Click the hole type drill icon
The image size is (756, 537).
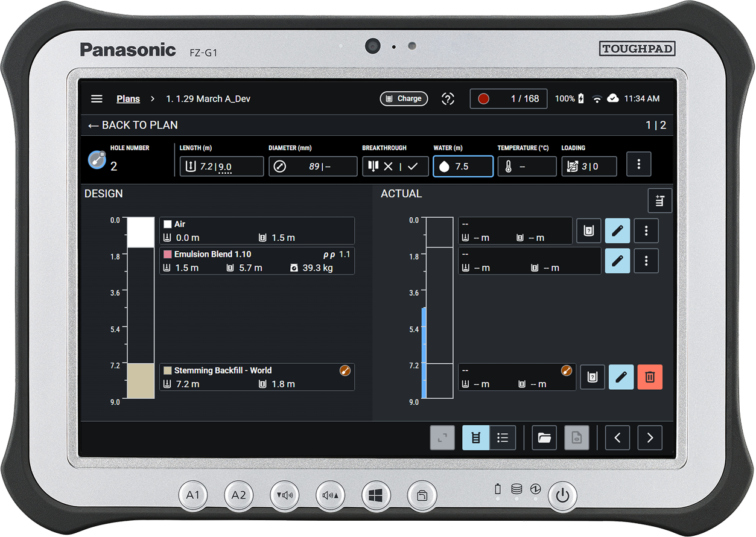[x=97, y=159]
